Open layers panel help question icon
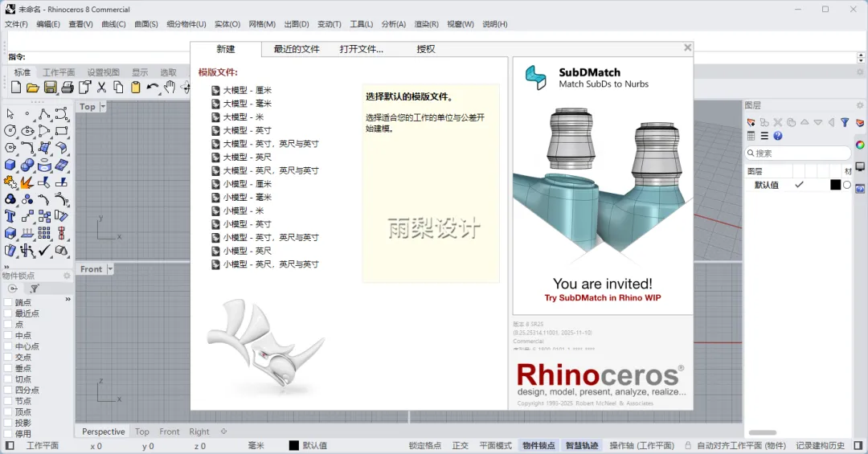868x454 pixels. [778, 136]
